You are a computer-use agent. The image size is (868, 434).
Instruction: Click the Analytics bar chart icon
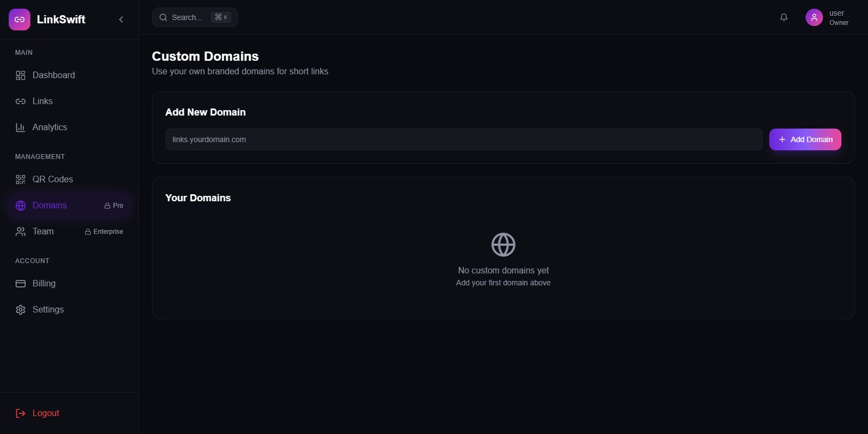[x=21, y=127]
